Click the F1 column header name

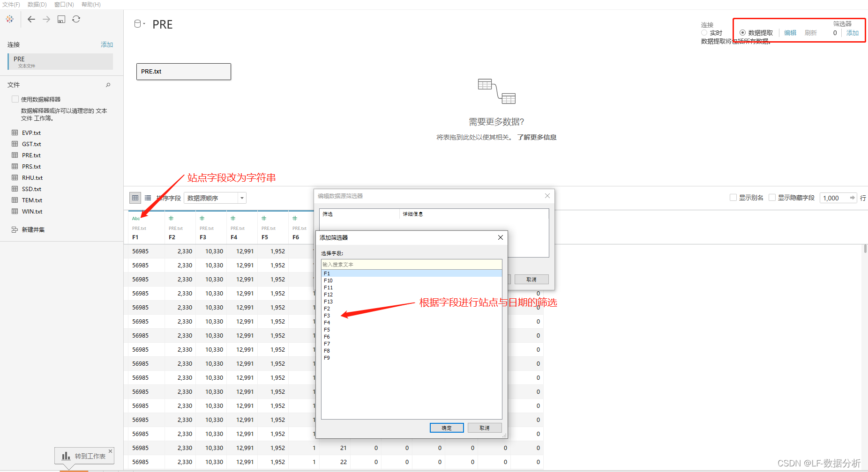click(x=135, y=237)
